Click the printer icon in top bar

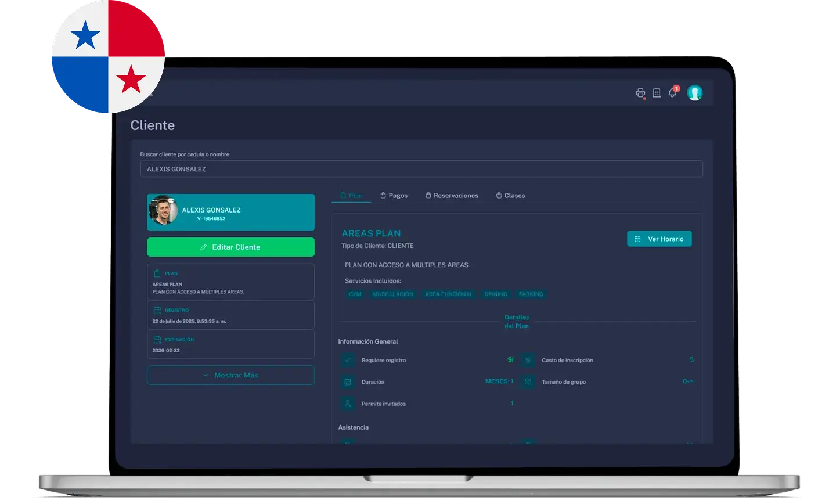[640, 93]
